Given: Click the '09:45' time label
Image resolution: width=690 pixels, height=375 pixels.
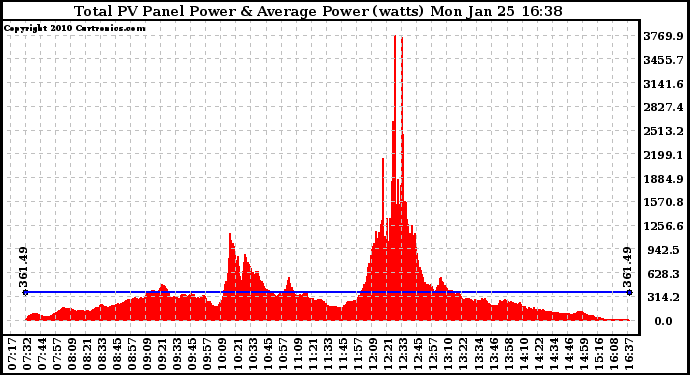Looking at the screenshot, I should tap(192, 354).
